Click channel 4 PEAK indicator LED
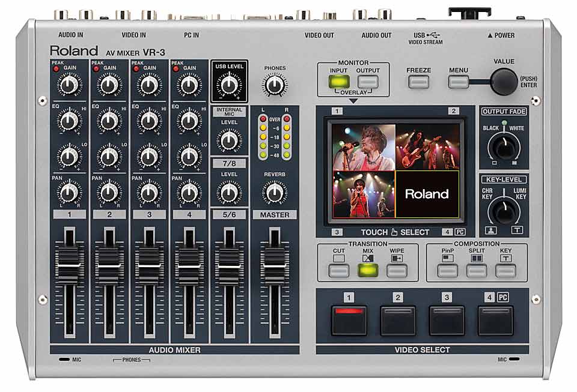This screenshot has height=392, width=577. point(176,68)
